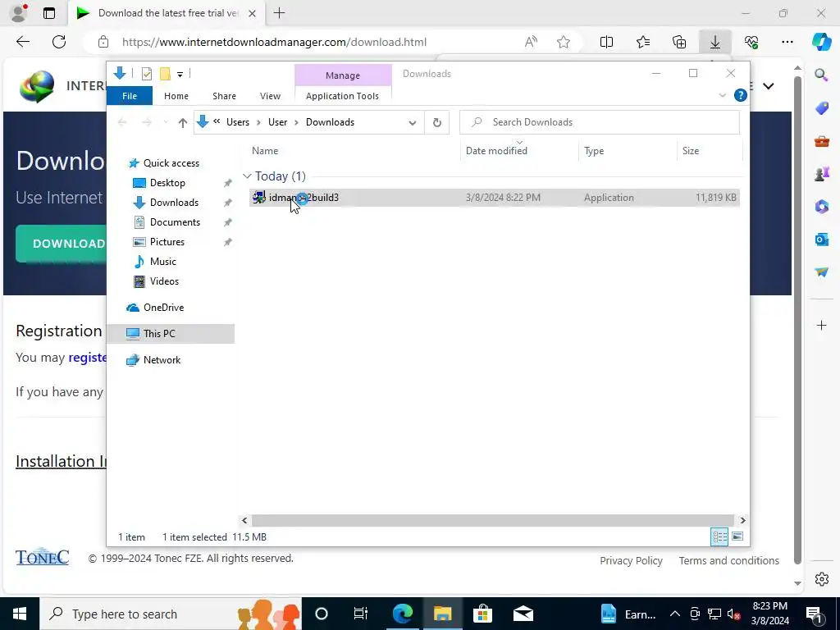The width and height of the screenshot is (840, 630).
Task: Select Downloads in the navigation pane
Action: [174, 203]
